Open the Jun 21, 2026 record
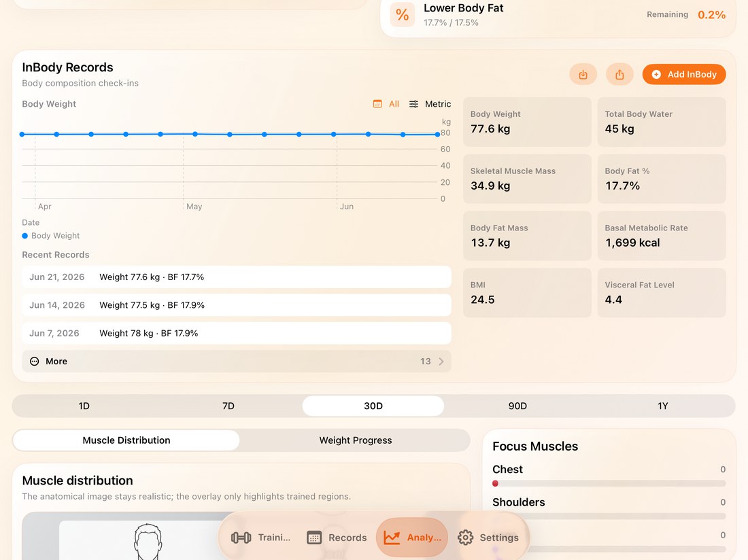This screenshot has height=560, width=748. click(237, 277)
